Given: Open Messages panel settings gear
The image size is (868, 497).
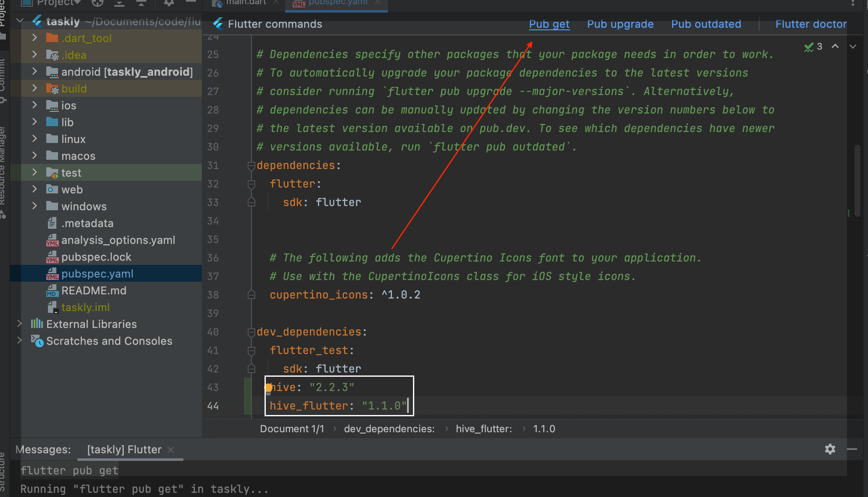Looking at the screenshot, I should point(830,449).
